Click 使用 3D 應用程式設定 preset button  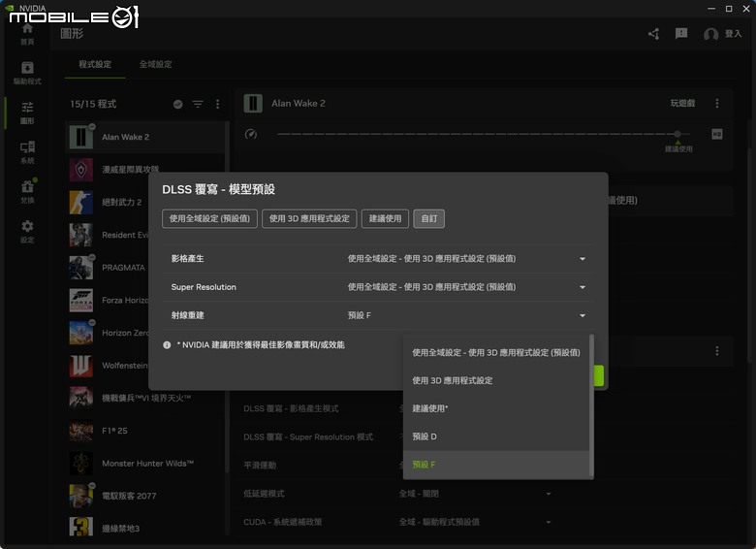[x=309, y=218]
